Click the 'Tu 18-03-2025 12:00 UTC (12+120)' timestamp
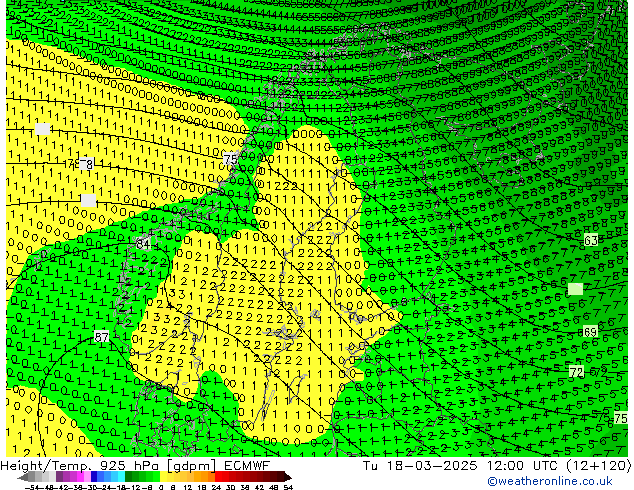The image size is (634, 490). pyautogui.click(x=497, y=466)
